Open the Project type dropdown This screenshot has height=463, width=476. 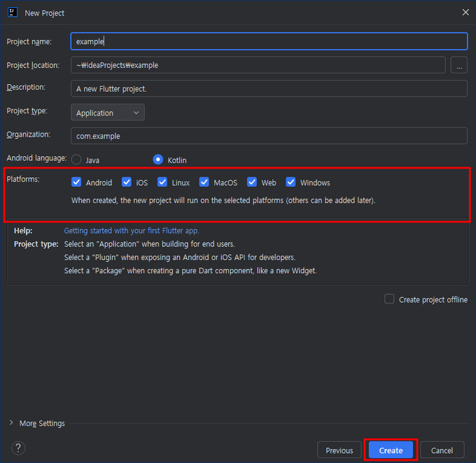pos(107,113)
